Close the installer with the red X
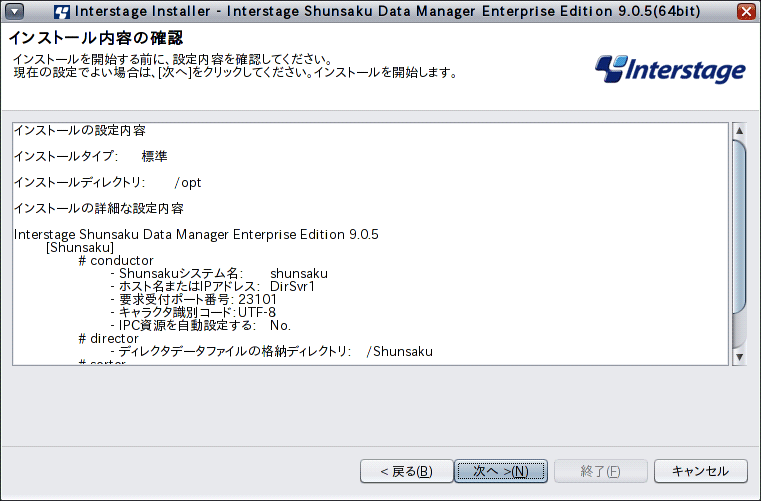The width and height of the screenshot is (761, 501). coord(746,11)
